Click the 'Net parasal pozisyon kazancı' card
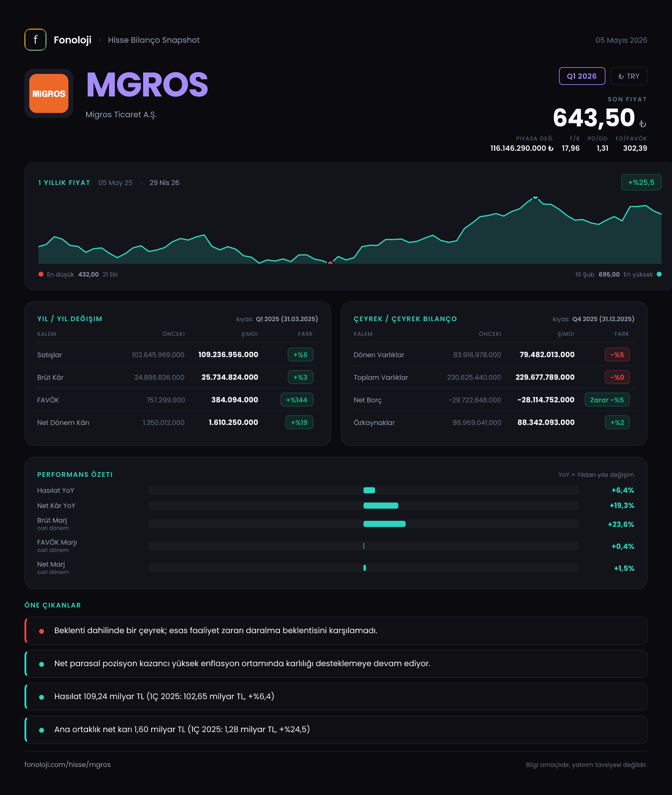Viewport: 672px width, 795px height. coord(336,664)
